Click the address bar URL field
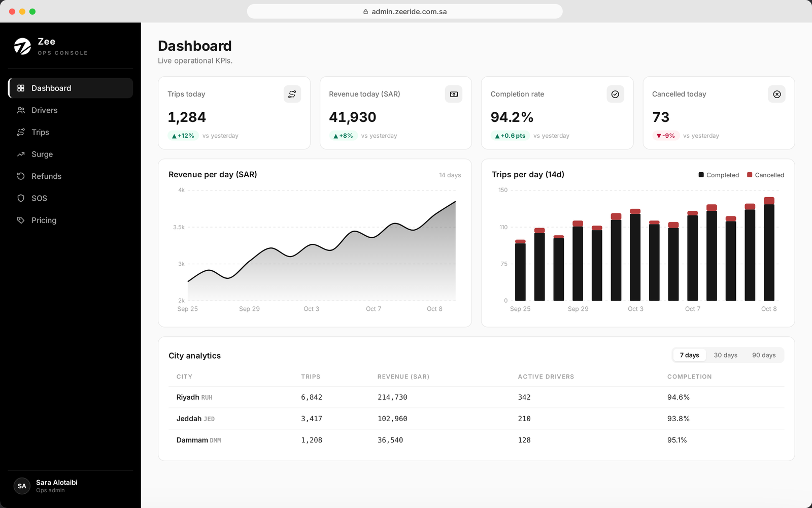Screen dimensions: 812x508 pyautogui.click(x=404, y=11)
